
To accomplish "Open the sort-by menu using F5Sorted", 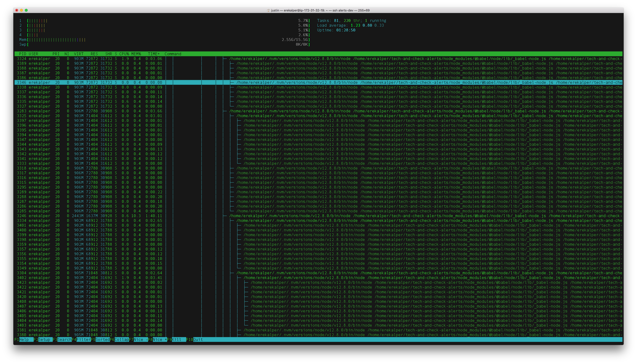I will point(100,339).
